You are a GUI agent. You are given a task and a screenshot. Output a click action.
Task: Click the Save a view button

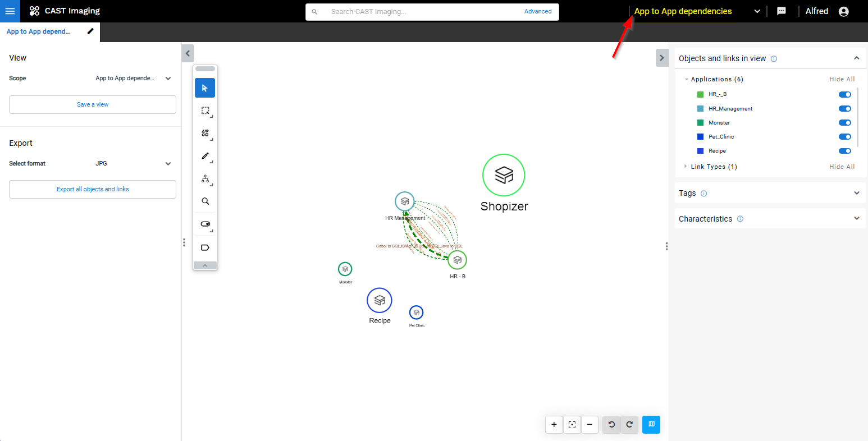93,104
